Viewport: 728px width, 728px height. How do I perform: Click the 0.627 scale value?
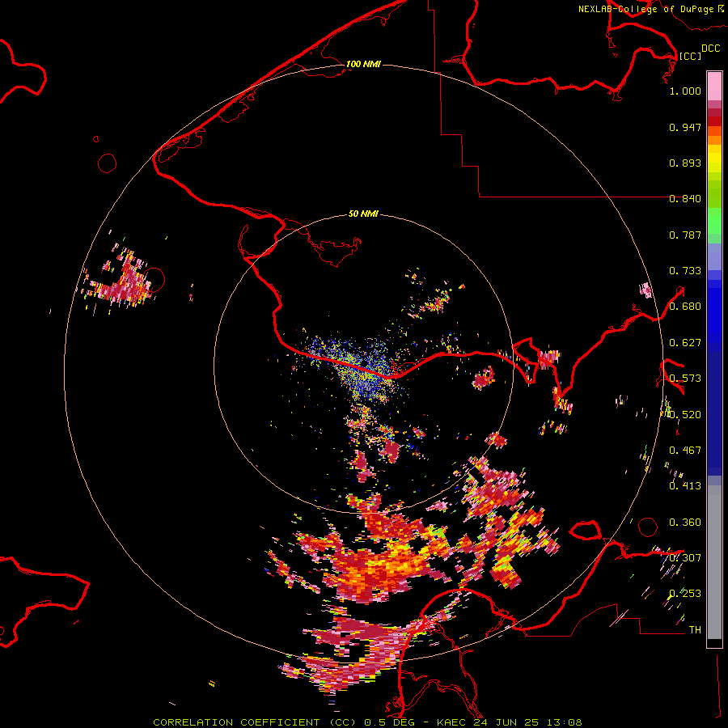[x=685, y=343]
